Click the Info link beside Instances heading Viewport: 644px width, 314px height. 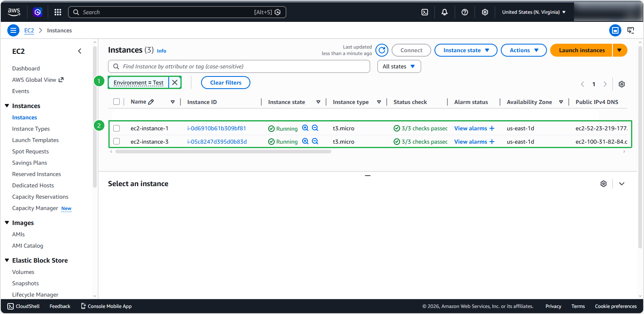click(161, 51)
